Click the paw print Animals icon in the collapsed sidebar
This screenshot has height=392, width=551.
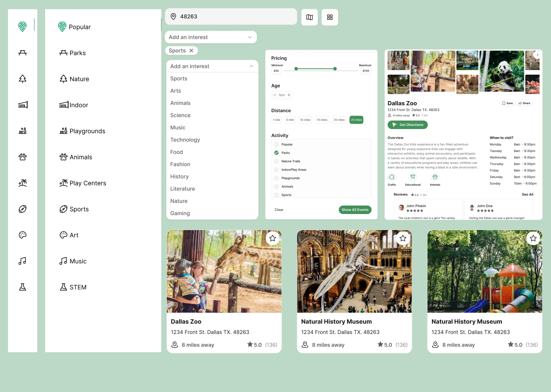click(23, 157)
